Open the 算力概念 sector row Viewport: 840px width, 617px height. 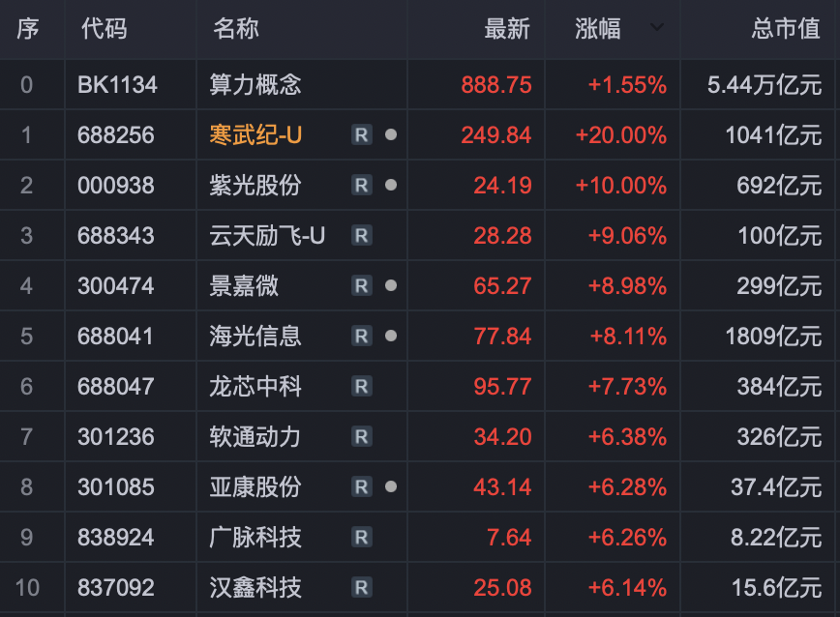coord(255,85)
